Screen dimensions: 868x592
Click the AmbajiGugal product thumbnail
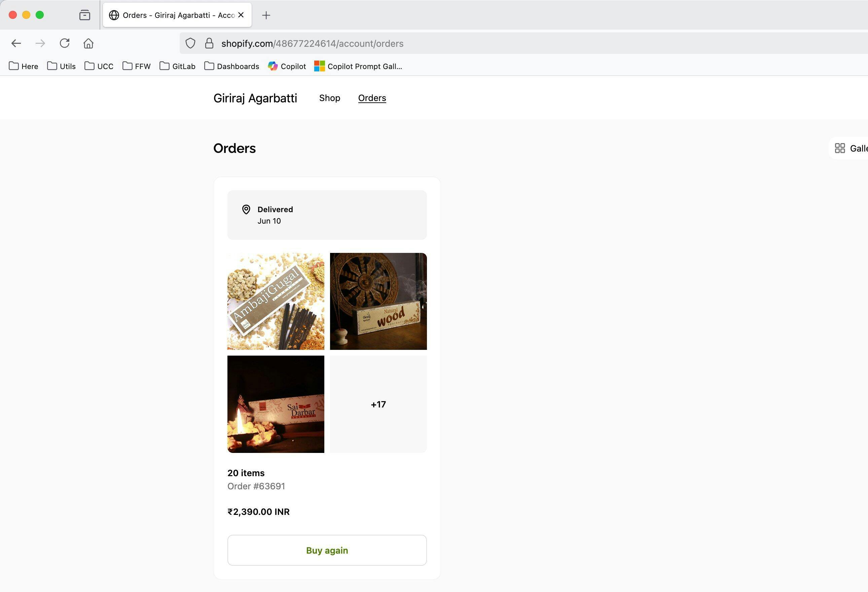276,301
